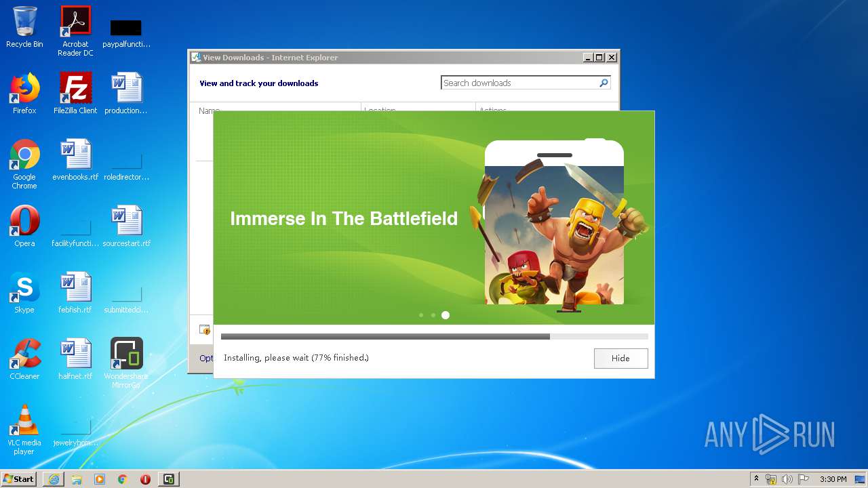Open Internet Explorer from the taskbar
Image resolution: width=868 pixels, height=488 pixels.
(54, 479)
